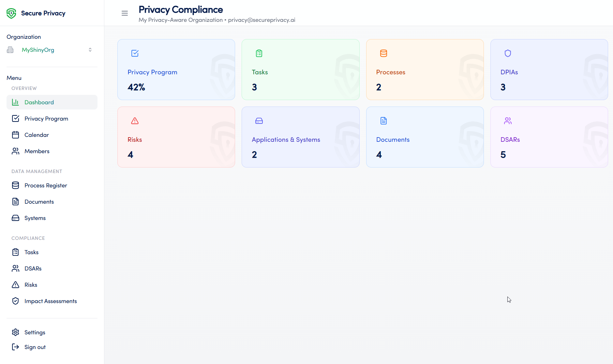Screen dimensions: 613x364
Task: Click the Privacy Program 42% progress card
Action: pyautogui.click(x=176, y=69)
